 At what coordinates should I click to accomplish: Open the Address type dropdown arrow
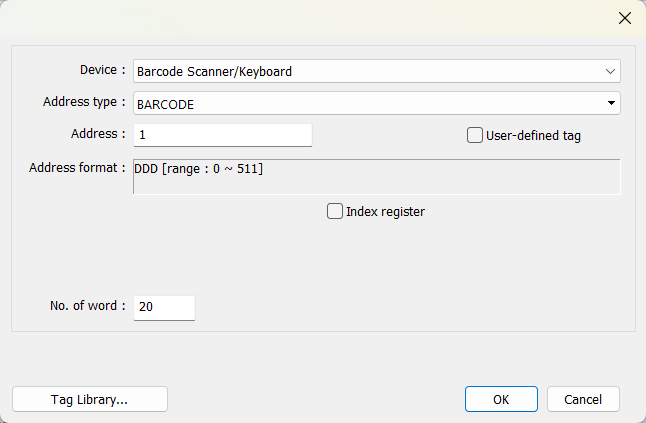point(609,103)
